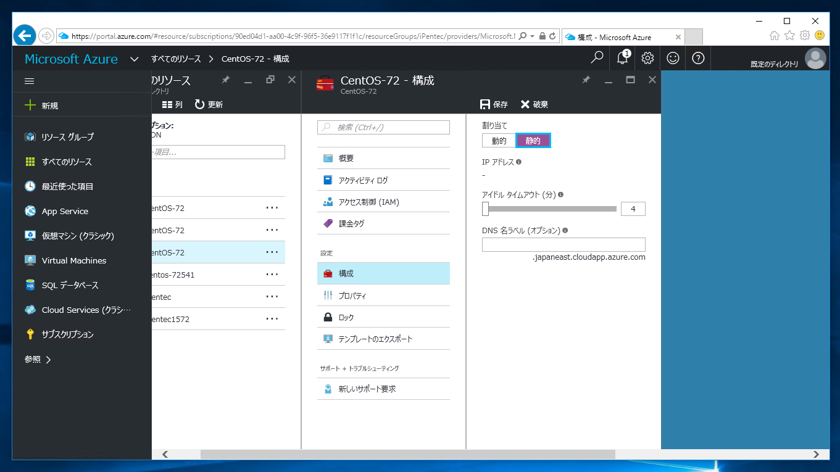
Task: Open the notifications bell
Action: tap(622, 58)
